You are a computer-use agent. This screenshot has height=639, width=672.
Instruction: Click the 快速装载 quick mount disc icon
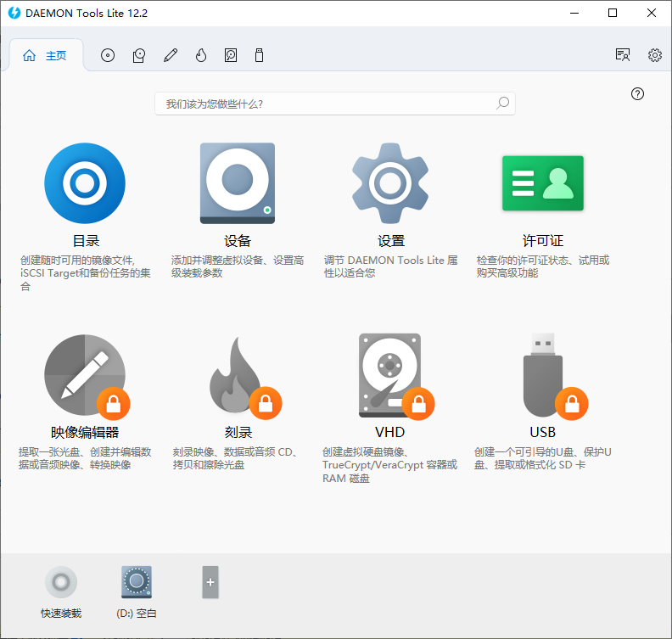click(61, 582)
